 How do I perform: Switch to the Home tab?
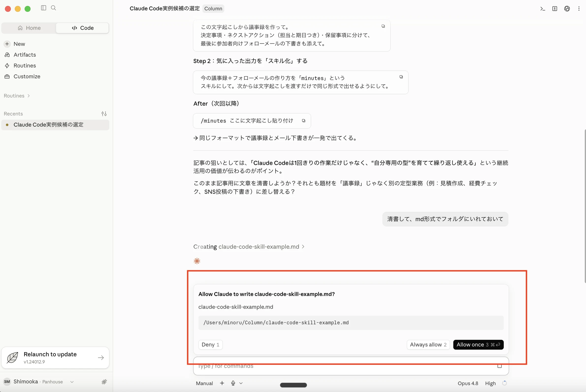[29, 28]
